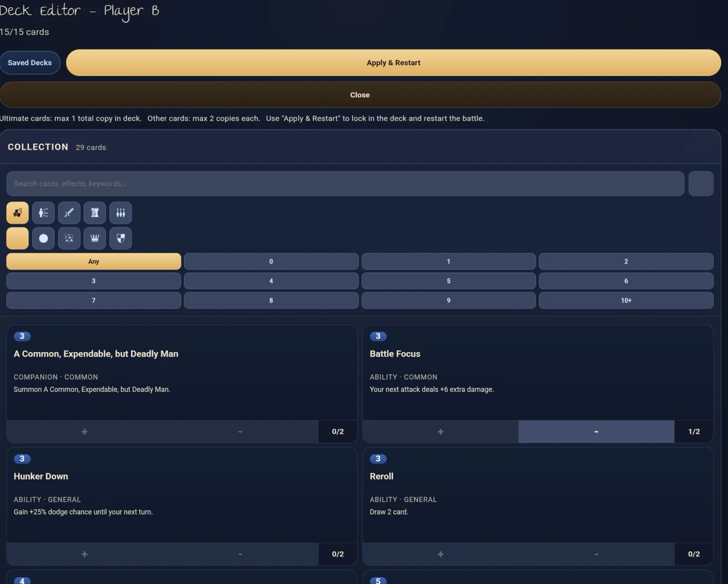Open the Saved Decks list

point(30,62)
